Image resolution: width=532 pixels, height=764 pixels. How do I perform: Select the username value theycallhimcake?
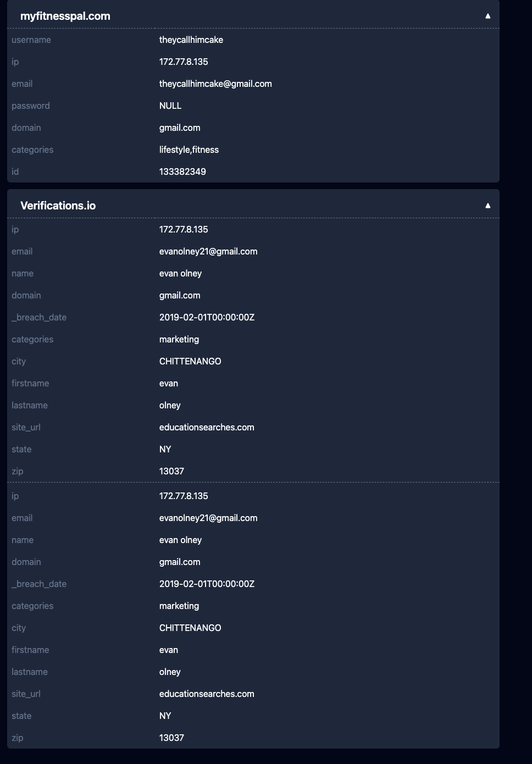tap(191, 40)
